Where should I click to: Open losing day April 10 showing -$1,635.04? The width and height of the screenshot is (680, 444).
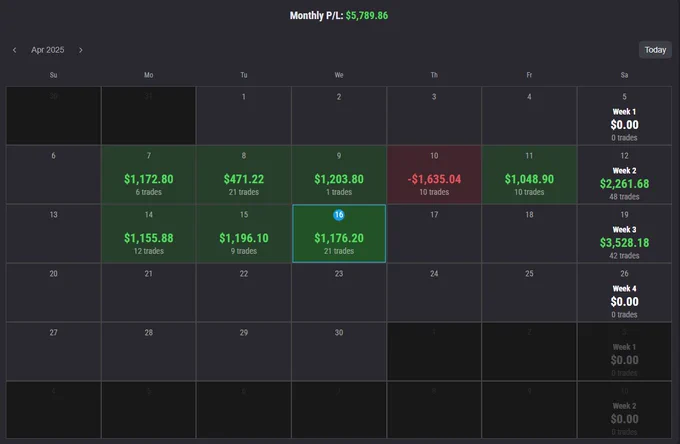(434, 174)
